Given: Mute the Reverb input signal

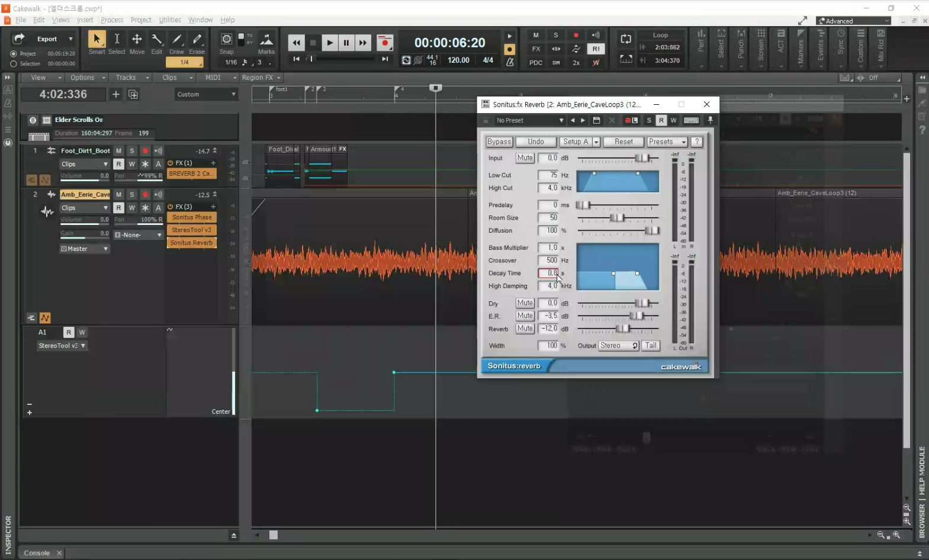Looking at the screenshot, I should (525, 158).
